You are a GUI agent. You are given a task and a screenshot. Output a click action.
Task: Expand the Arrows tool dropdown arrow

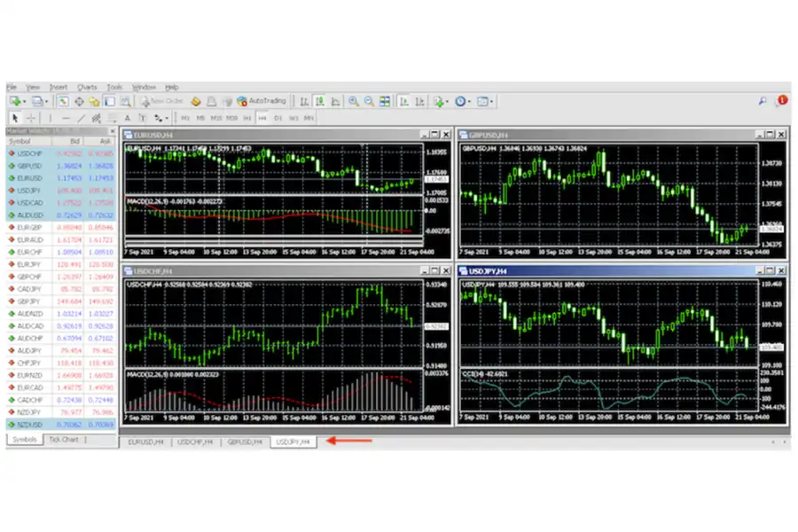[167, 119]
